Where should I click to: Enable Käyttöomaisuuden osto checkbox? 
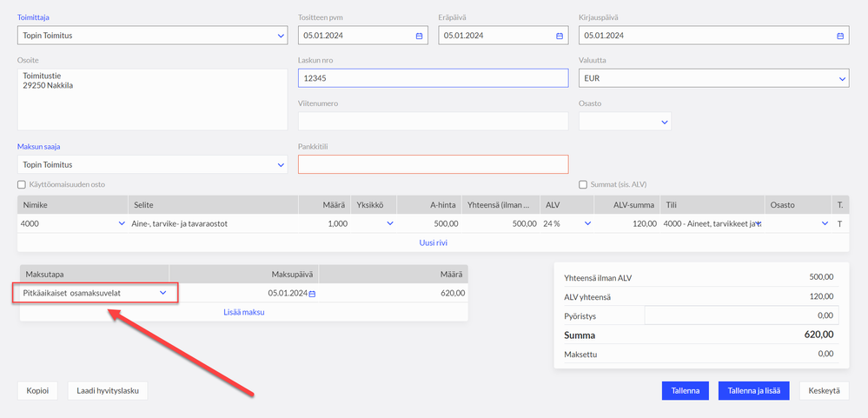coord(22,184)
